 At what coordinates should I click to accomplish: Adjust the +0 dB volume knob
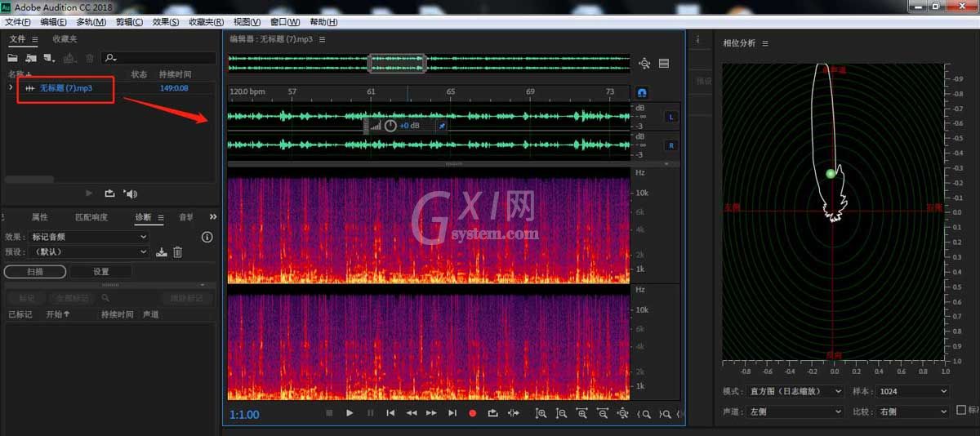click(x=390, y=126)
